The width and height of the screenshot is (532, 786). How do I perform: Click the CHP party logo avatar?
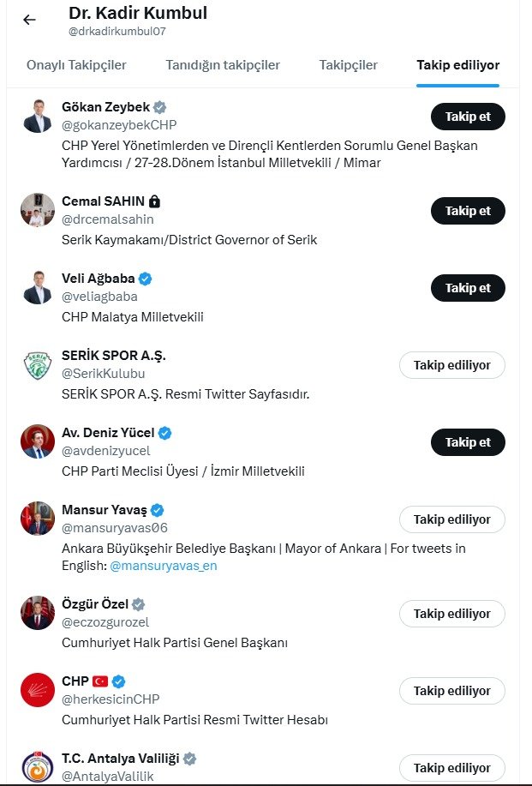pos(38,690)
